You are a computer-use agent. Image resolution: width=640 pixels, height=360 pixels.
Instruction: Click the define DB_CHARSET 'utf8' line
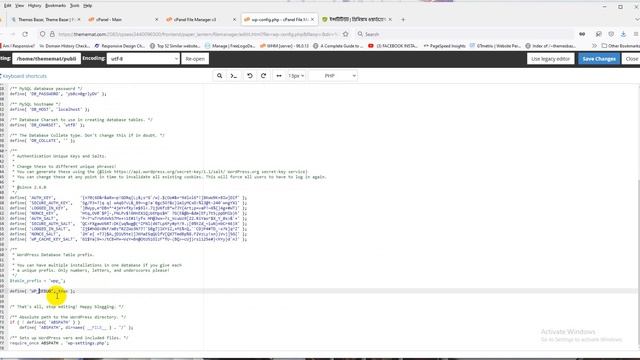click(x=47, y=125)
